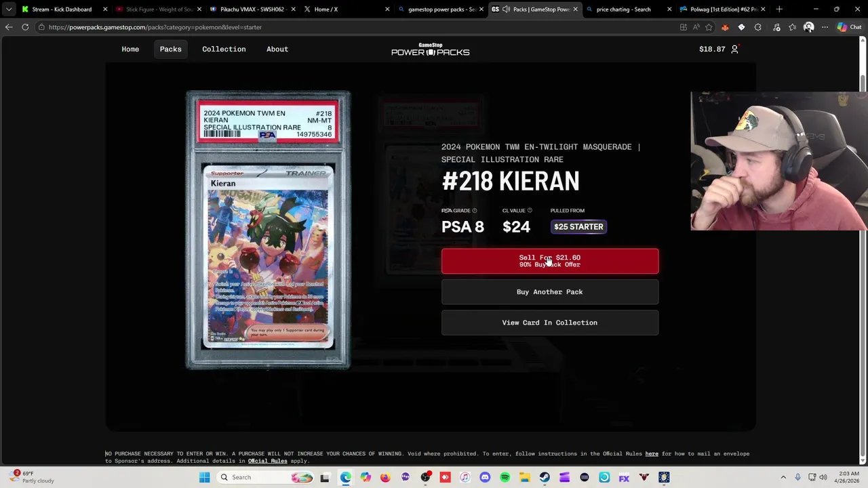Switch to gamestop power packs search tab

coord(441,9)
